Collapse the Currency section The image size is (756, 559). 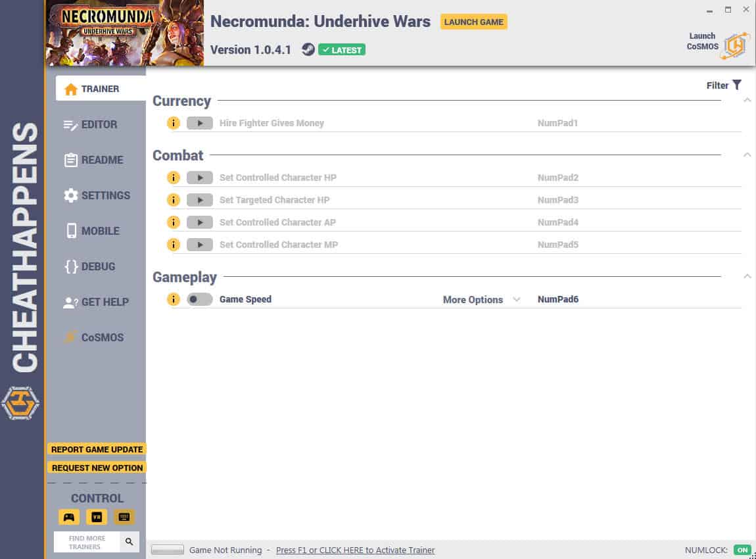[747, 101]
